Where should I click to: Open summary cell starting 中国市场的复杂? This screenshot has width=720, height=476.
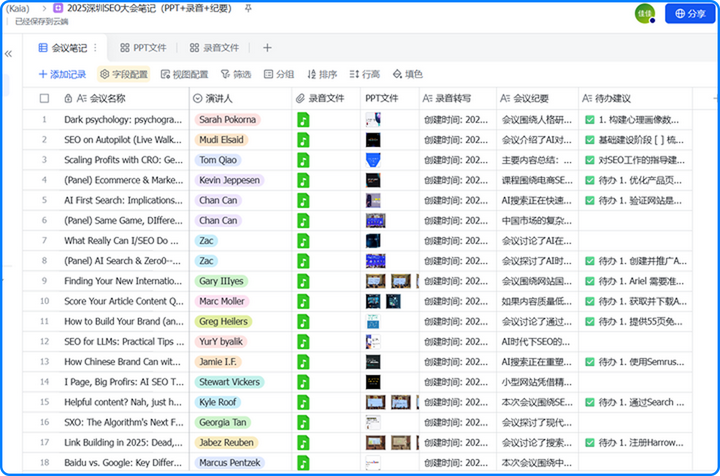(537, 221)
